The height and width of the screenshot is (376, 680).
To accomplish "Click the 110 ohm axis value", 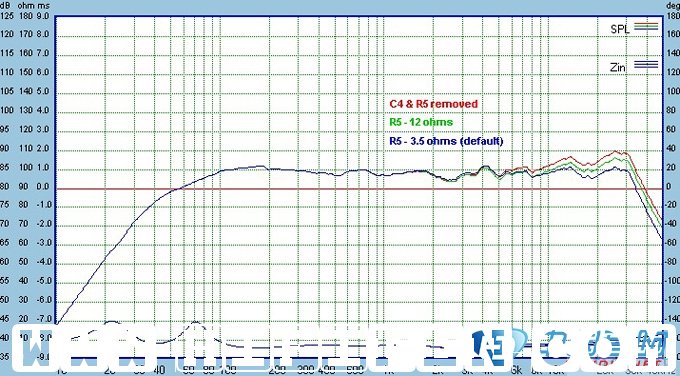I will [x=26, y=148].
